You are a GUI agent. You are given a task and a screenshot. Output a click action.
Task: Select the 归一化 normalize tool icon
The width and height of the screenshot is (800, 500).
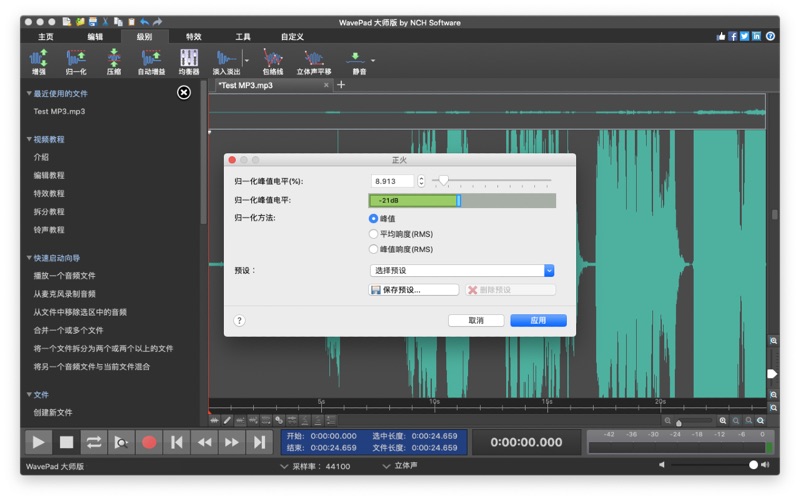[x=75, y=60]
